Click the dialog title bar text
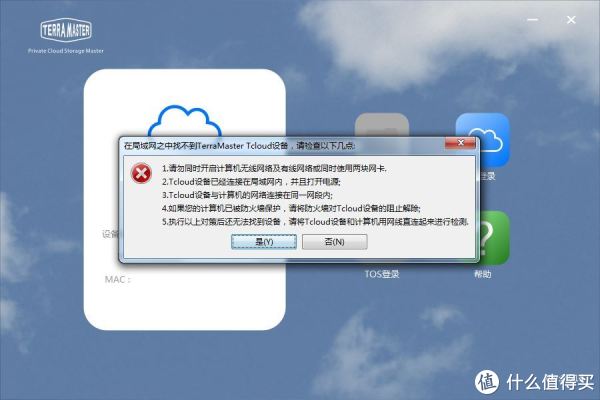The height and width of the screenshot is (400, 600). [x=240, y=145]
